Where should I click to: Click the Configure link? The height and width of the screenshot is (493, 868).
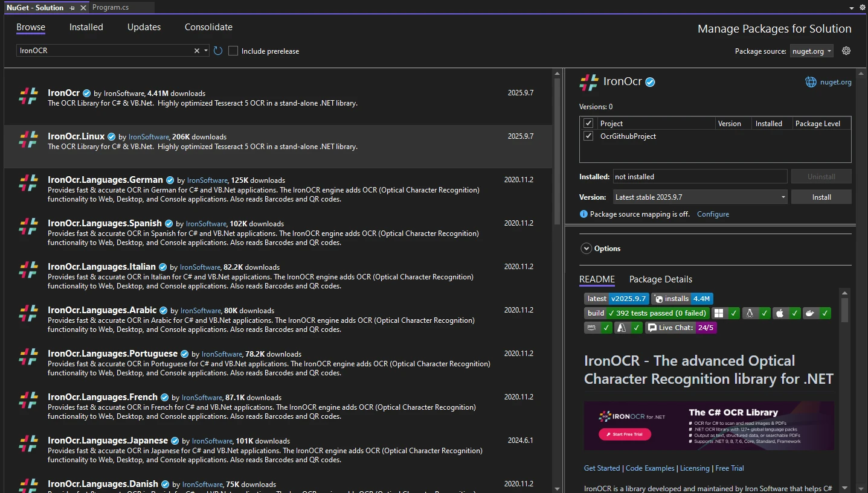coord(713,214)
